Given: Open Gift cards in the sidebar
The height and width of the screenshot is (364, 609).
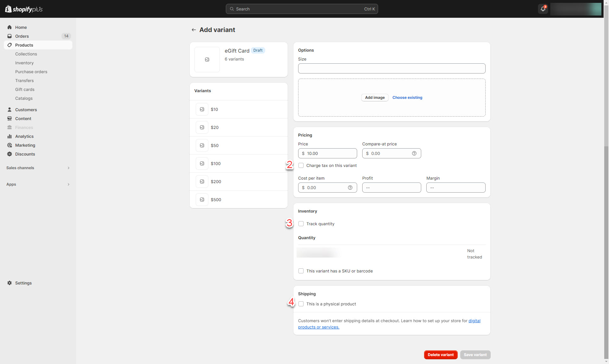Looking at the screenshot, I should pos(25,89).
